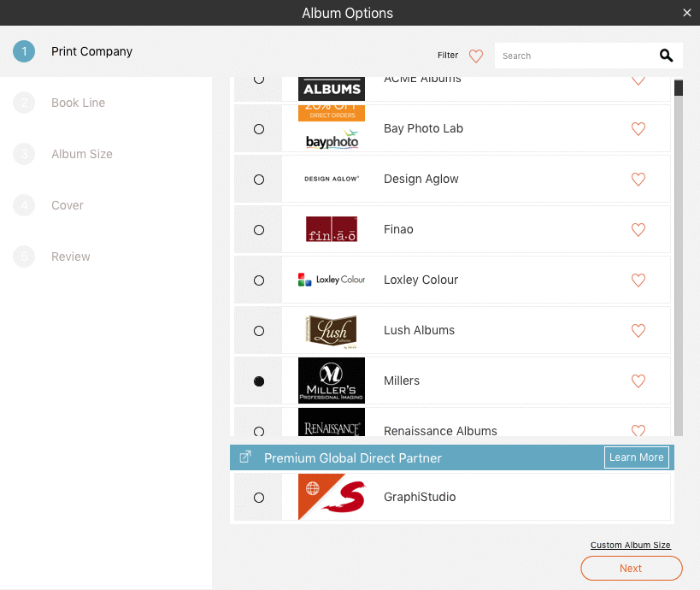Click the Filter favorites heart icon
The width and height of the screenshot is (700, 590).
pyautogui.click(x=476, y=56)
